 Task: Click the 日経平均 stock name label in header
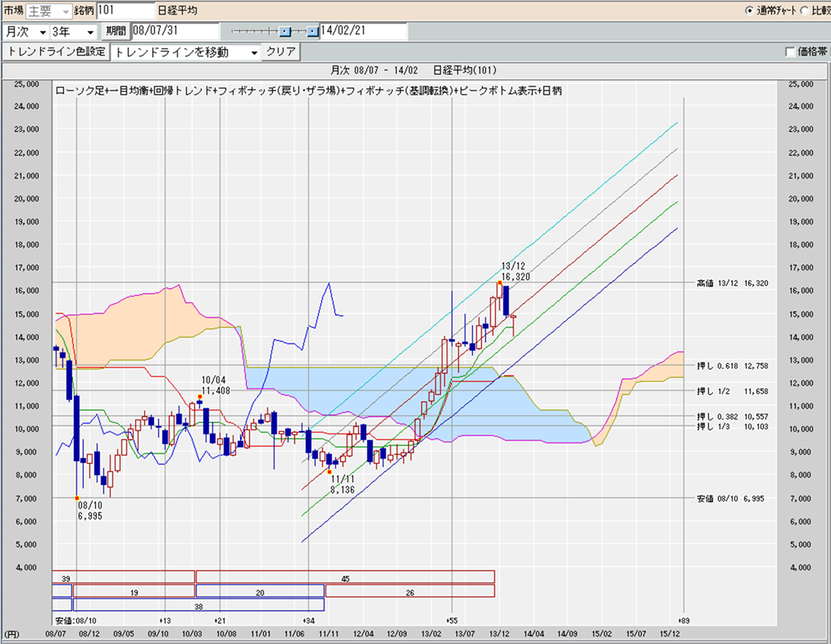tap(178, 11)
